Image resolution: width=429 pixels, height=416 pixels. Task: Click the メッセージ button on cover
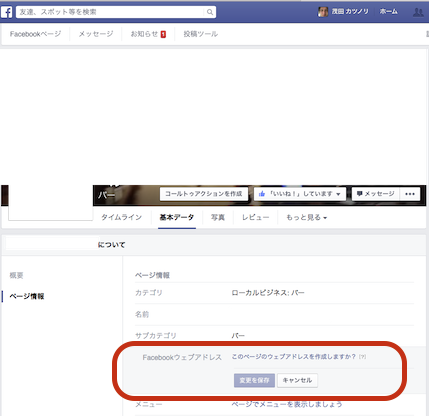coord(375,194)
